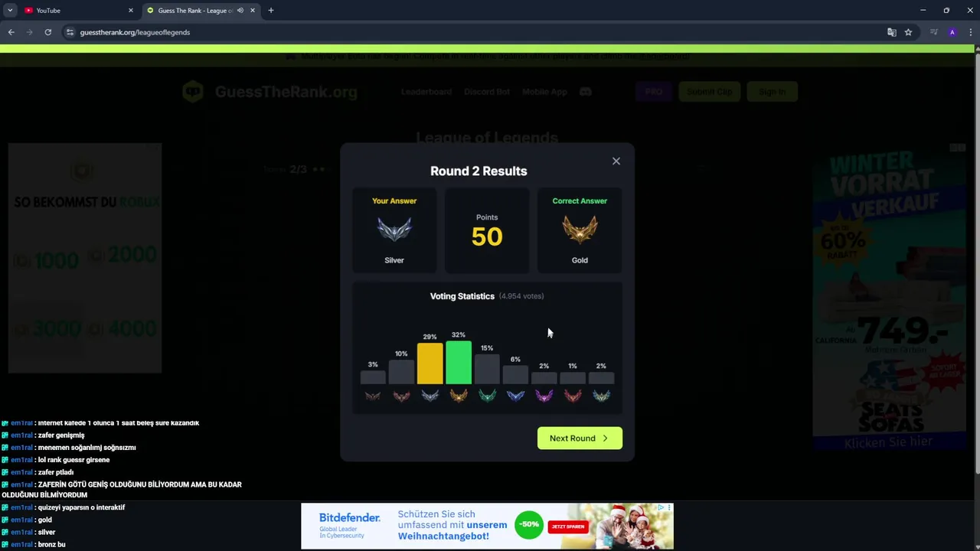Click the 'Round 2 Results' title
The height and width of the screenshot is (551, 980).
click(x=479, y=171)
